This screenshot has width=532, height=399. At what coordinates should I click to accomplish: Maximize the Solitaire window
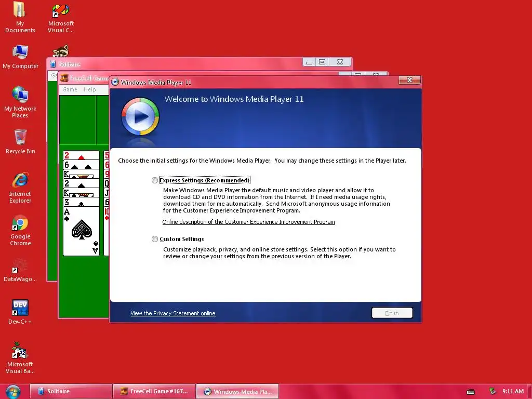[x=322, y=62]
